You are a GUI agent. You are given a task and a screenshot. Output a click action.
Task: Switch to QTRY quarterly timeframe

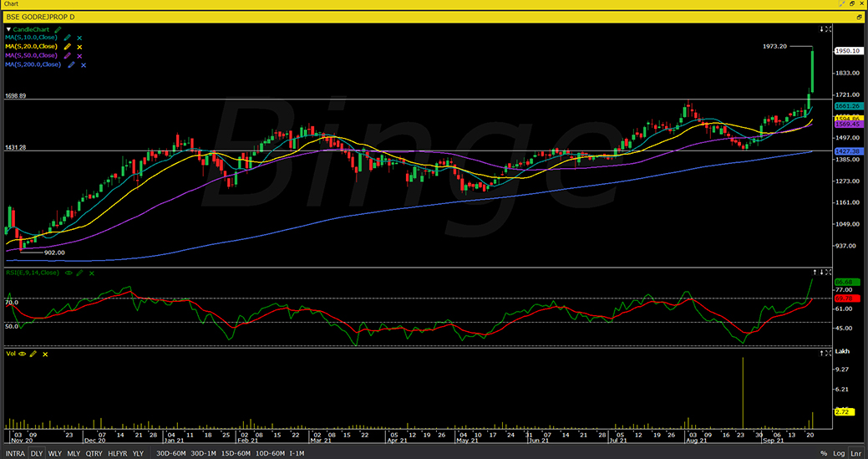(94, 453)
